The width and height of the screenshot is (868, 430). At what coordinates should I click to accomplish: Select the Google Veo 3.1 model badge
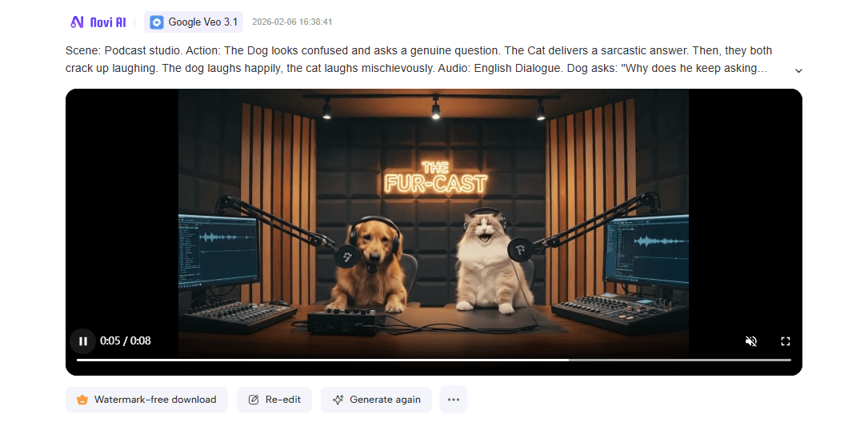193,22
